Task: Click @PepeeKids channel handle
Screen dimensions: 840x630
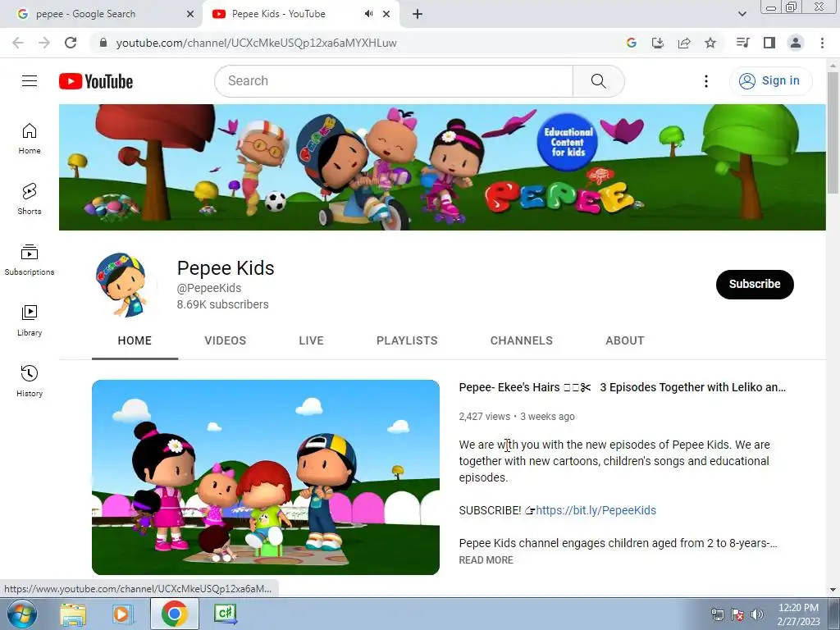Action: click(x=209, y=288)
